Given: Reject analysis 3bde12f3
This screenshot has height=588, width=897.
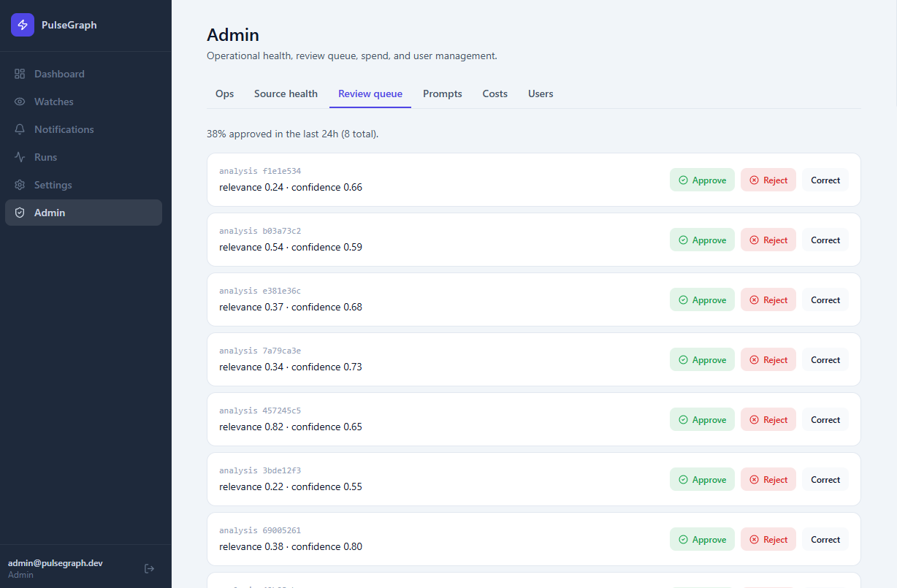Looking at the screenshot, I should (x=768, y=479).
